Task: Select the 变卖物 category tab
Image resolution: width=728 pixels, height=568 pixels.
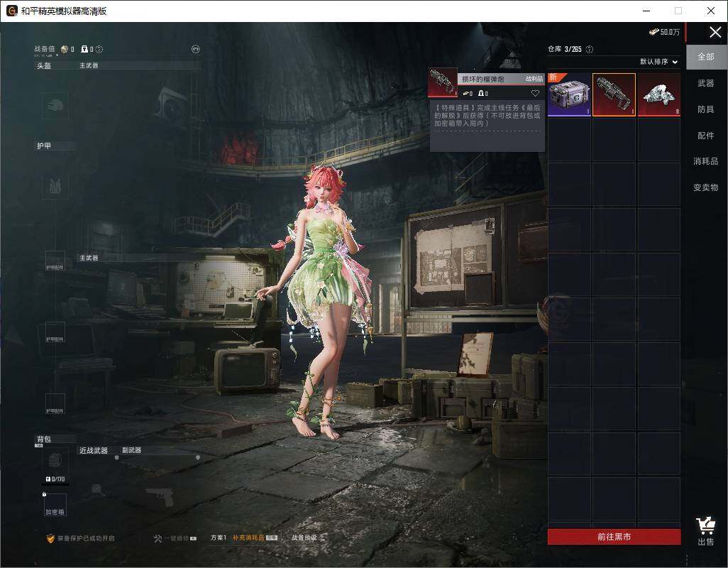Action: [x=706, y=187]
